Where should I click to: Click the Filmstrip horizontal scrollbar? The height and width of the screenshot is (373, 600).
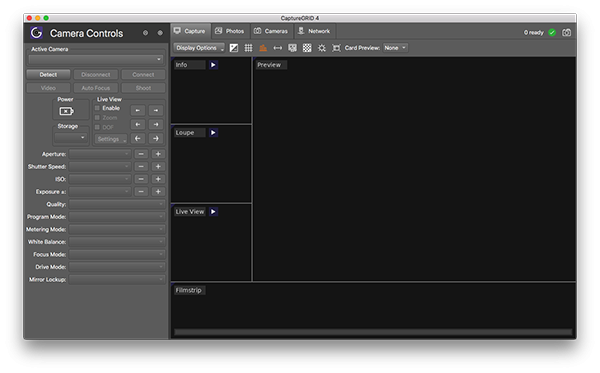coord(373,332)
